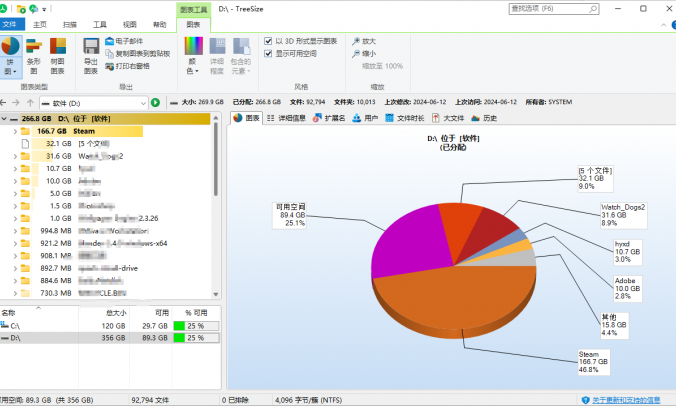Switch to 大文件 (Top files) pane tab

coord(448,118)
